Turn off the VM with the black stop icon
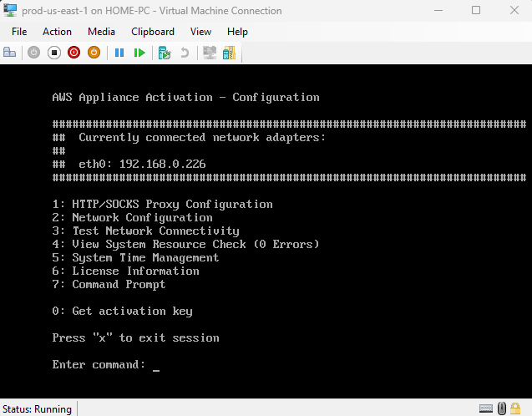 click(54, 53)
